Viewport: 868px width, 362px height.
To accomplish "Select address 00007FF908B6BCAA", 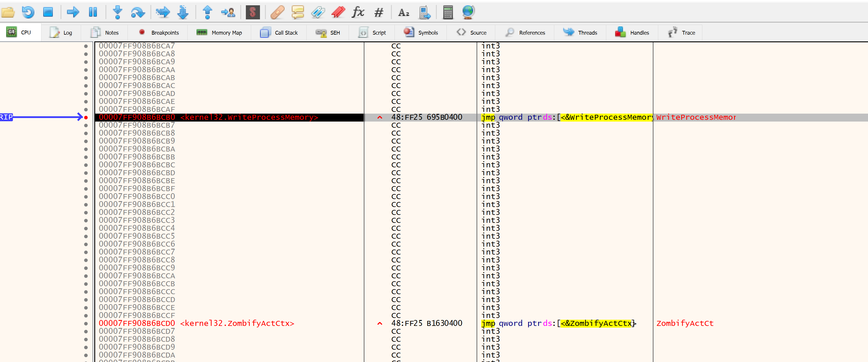I will 137,70.
